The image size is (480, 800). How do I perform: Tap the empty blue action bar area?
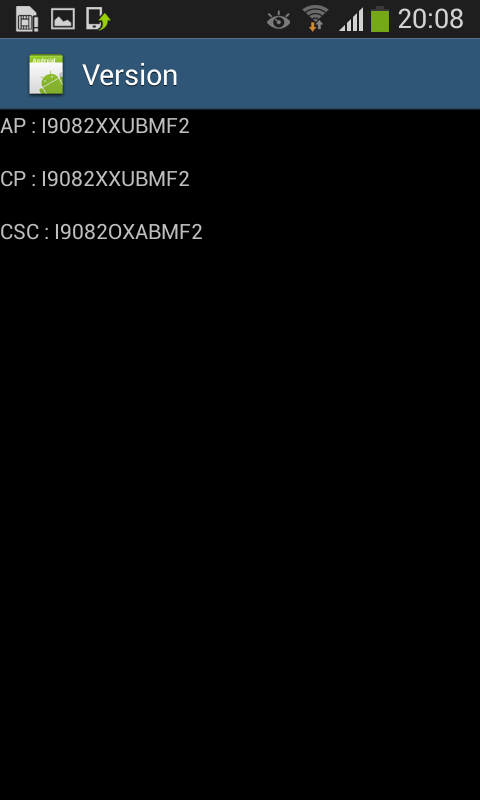click(x=326, y=74)
